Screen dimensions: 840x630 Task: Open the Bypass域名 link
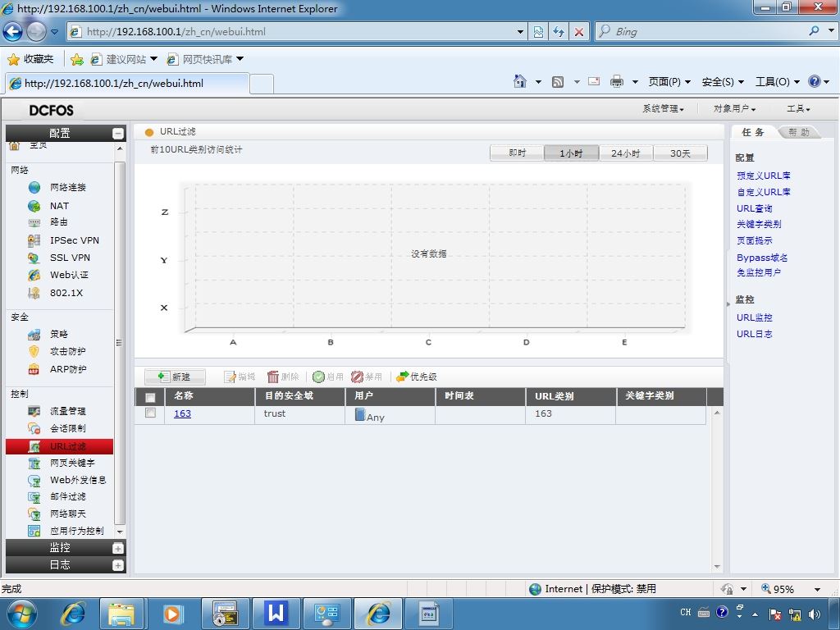[x=762, y=258]
